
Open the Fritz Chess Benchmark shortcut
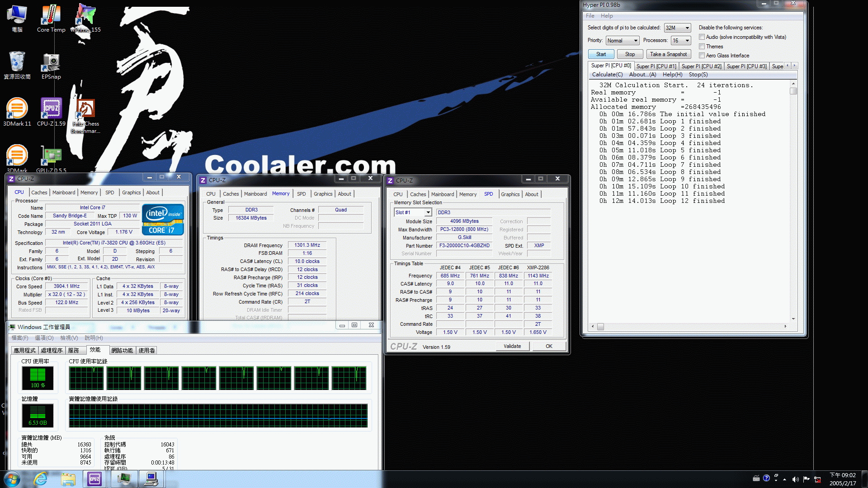point(85,116)
